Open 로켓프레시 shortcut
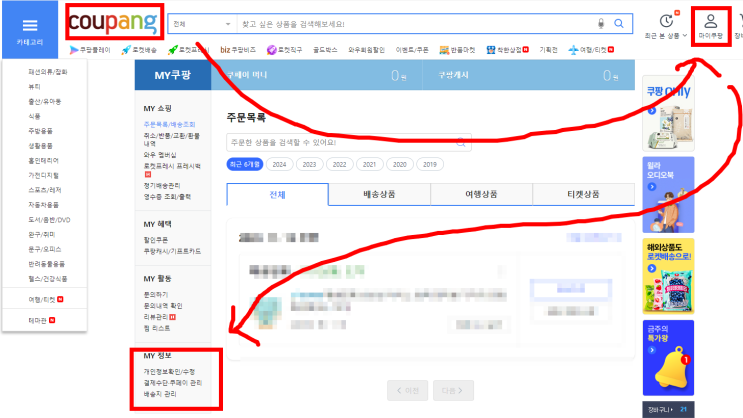Viewport: 743px width, 418px height. 188,50
